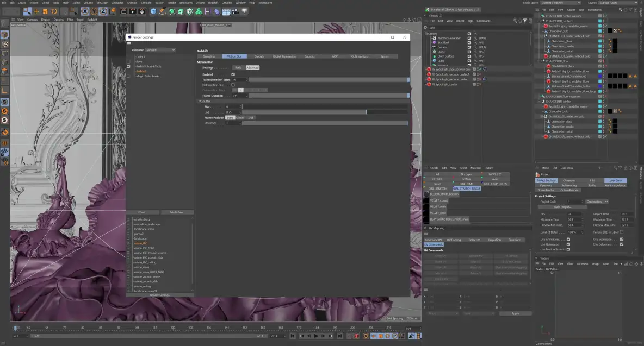
Task: Click the Render View clapperboard icon
Action: (x=123, y=11)
